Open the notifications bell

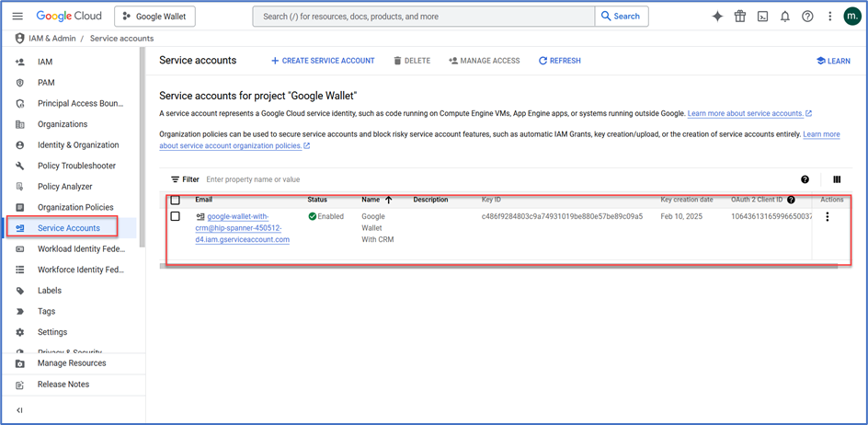(785, 17)
